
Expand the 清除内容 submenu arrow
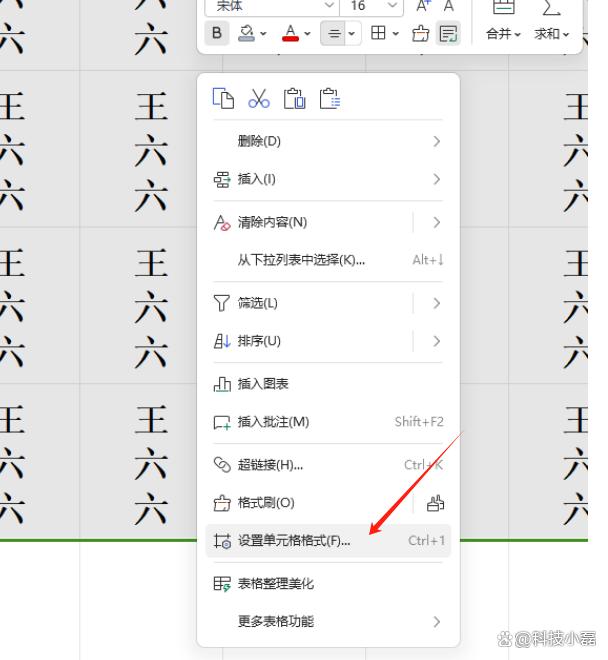pos(436,222)
